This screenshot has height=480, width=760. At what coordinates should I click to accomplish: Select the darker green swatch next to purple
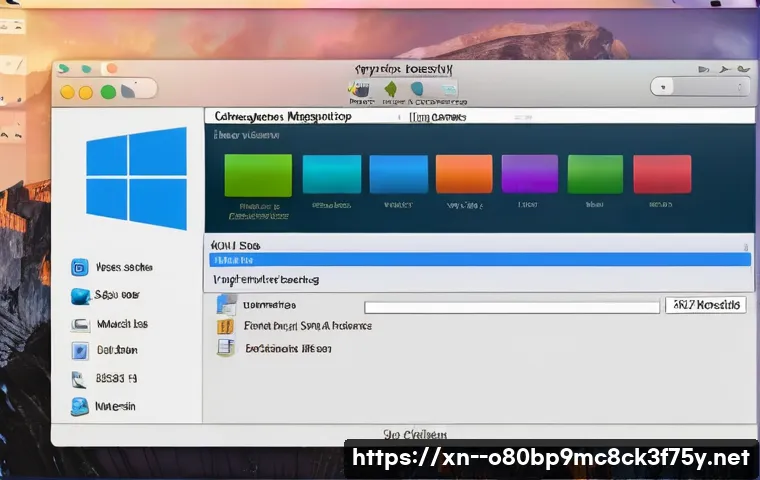(595, 174)
